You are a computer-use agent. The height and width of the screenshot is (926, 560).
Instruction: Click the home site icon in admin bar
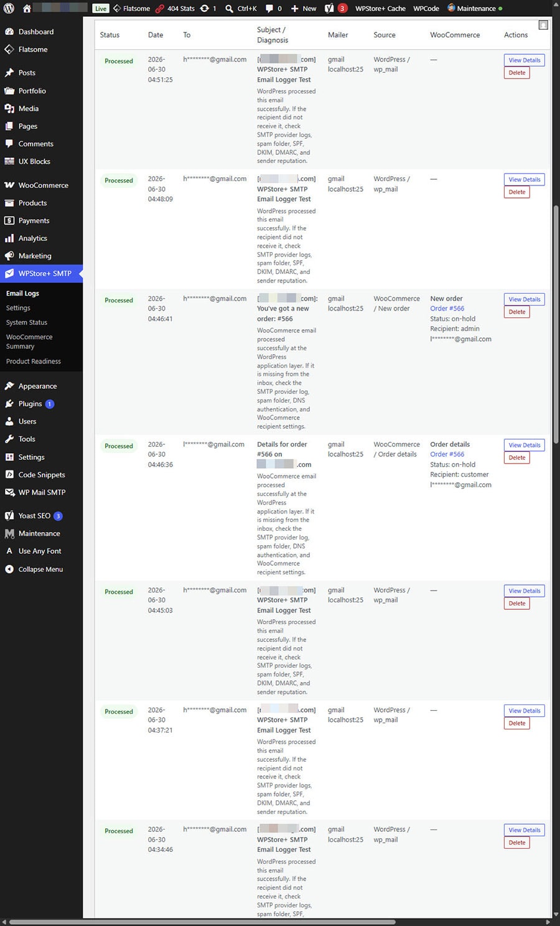27,9
